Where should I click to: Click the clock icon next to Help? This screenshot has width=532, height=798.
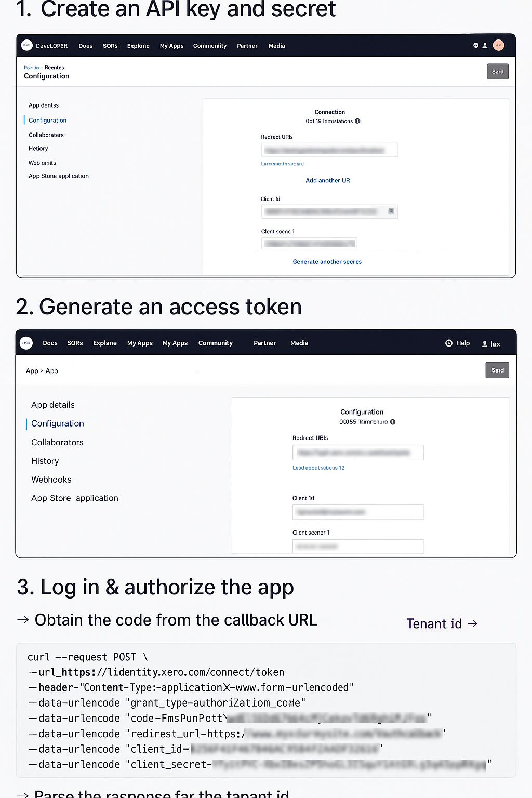pyautogui.click(x=449, y=343)
